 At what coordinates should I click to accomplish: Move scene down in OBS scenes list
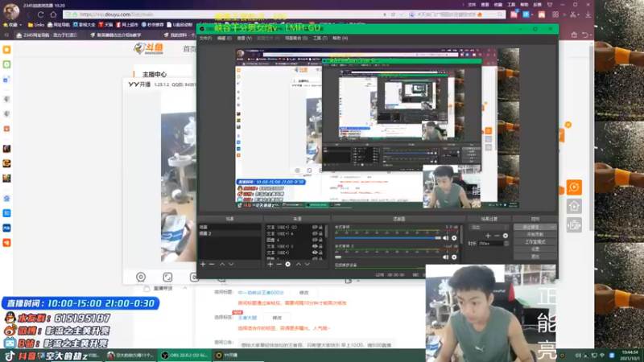click(231, 265)
